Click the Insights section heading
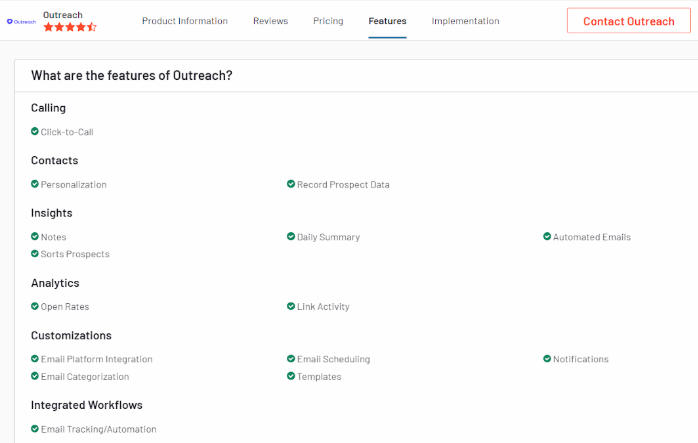 [52, 213]
